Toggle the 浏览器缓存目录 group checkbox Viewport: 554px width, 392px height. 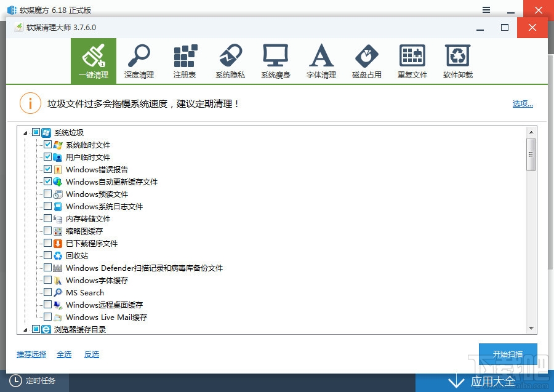(36, 329)
